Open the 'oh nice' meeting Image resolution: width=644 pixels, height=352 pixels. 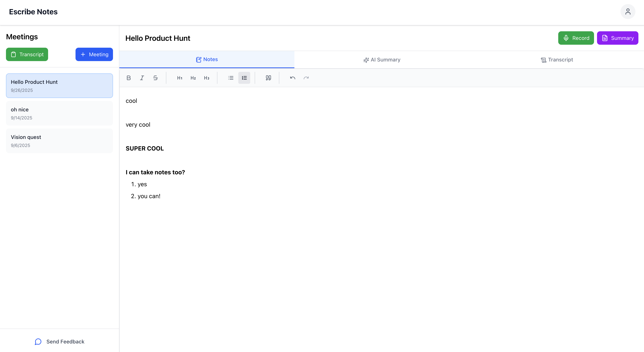[x=59, y=113]
